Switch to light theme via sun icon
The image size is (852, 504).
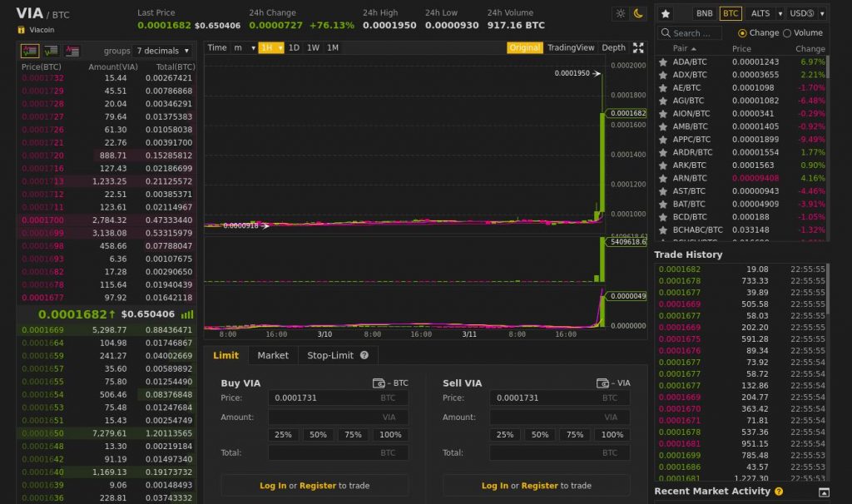621,13
